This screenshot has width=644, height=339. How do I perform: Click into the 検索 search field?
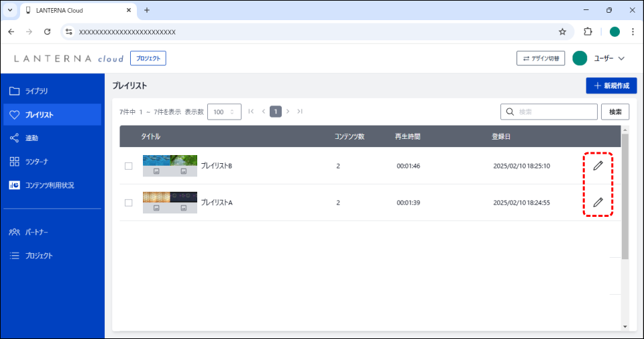555,111
